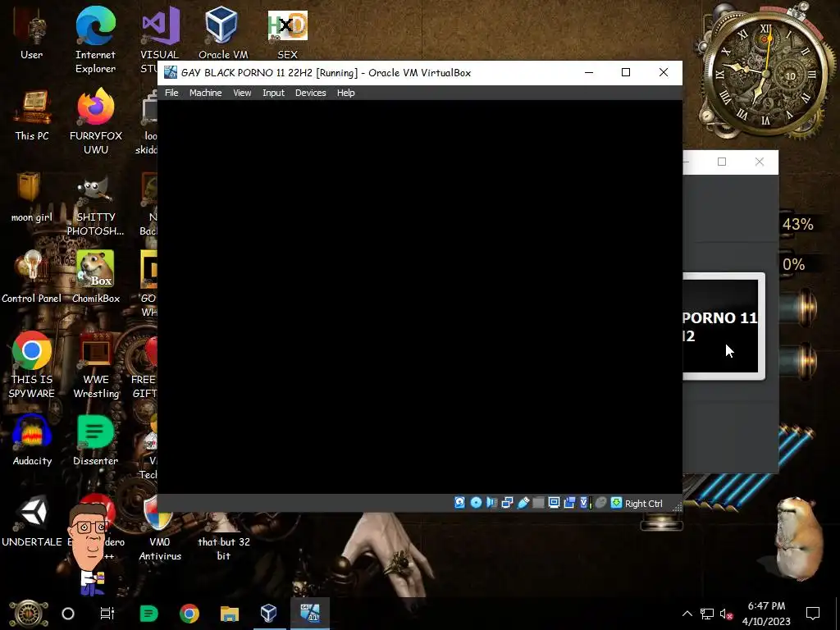
Task: Click the recording status icon
Action: [x=569, y=503]
